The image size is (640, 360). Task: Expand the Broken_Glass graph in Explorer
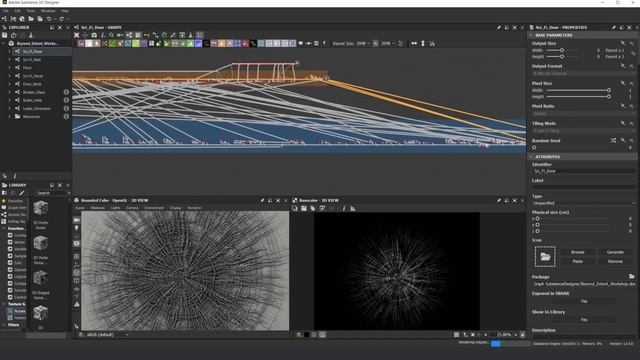click(9, 92)
